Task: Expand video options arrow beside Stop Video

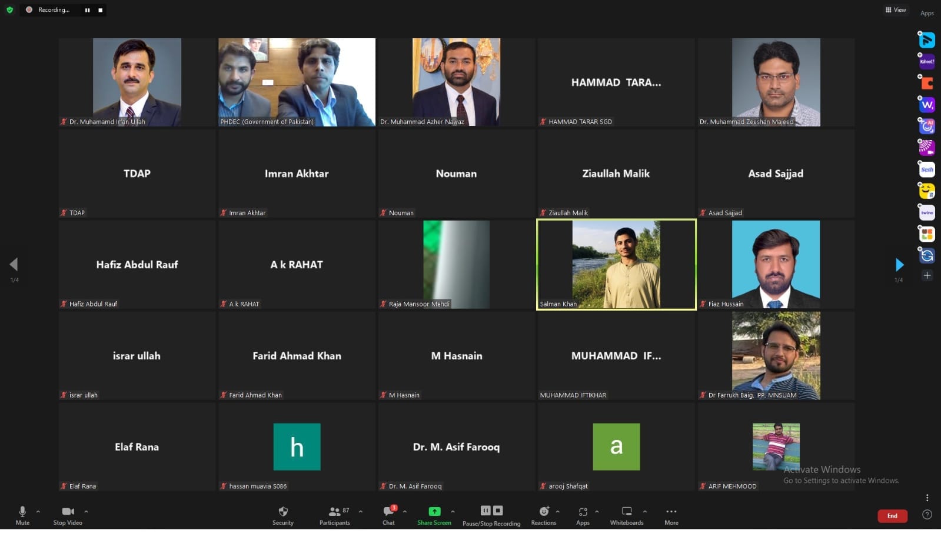Action: point(86,511)
